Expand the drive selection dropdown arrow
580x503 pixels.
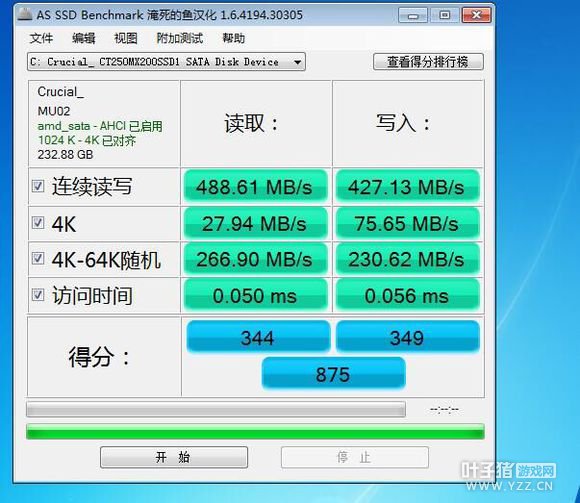(x=297, y=62)
